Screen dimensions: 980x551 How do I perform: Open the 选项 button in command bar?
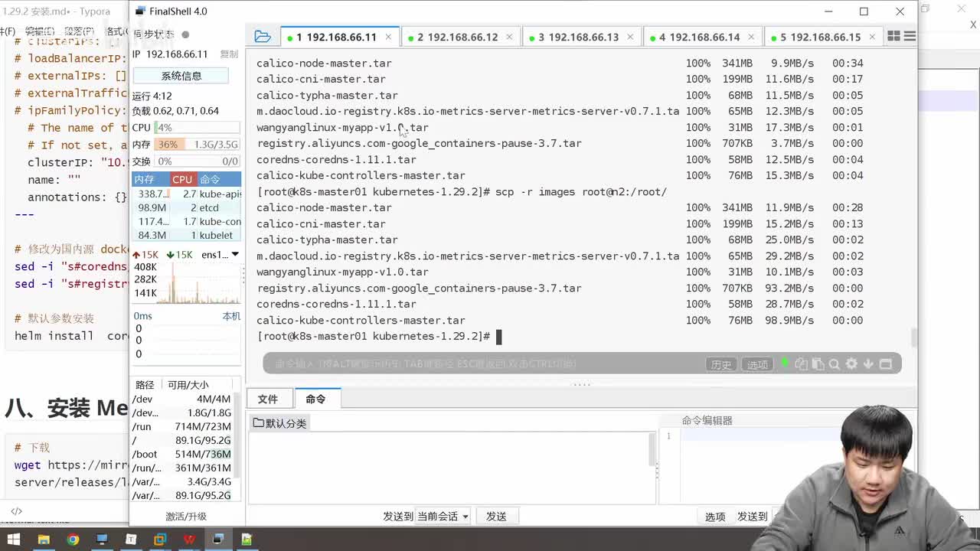pos(757,364)
